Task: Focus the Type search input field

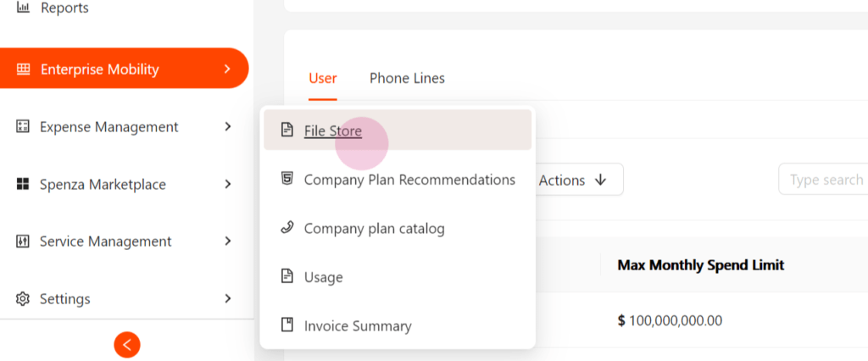Action: tap(823, 180)
